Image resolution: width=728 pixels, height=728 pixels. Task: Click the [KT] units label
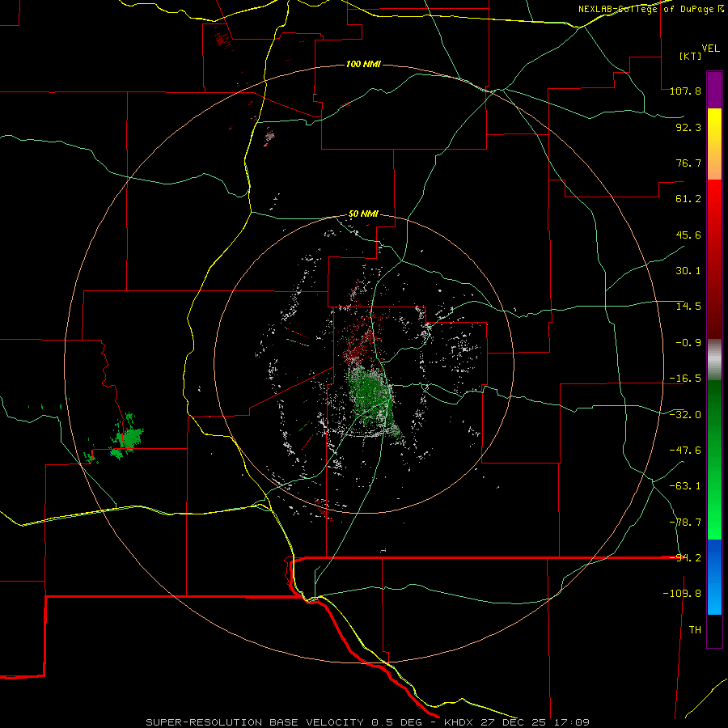click(x=691, y=56)
